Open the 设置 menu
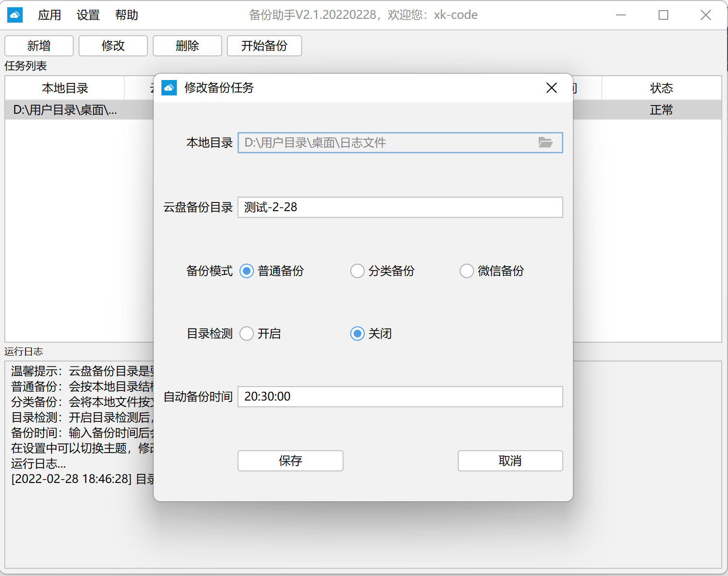Screen dimensions: 728x576 [x=88, y=15]
